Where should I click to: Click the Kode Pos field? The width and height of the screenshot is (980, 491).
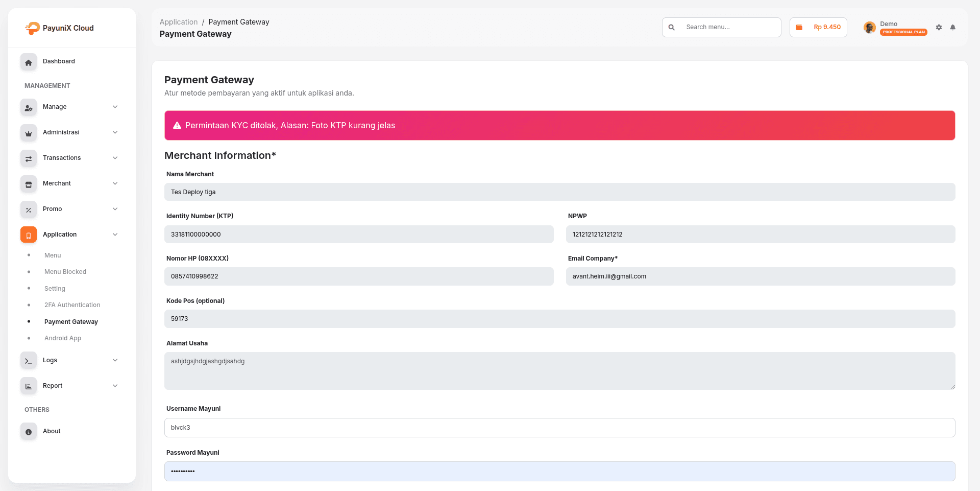pos(560,319)
